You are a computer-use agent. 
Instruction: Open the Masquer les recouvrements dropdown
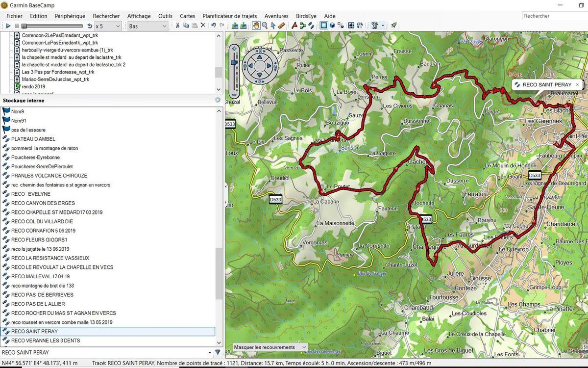(x=270, y=347)
